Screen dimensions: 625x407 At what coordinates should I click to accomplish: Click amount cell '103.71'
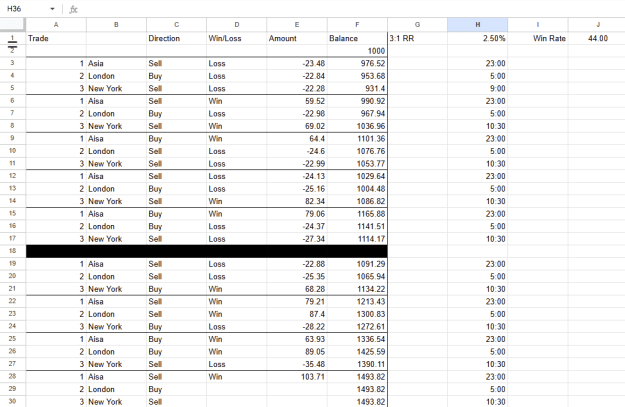297,377
